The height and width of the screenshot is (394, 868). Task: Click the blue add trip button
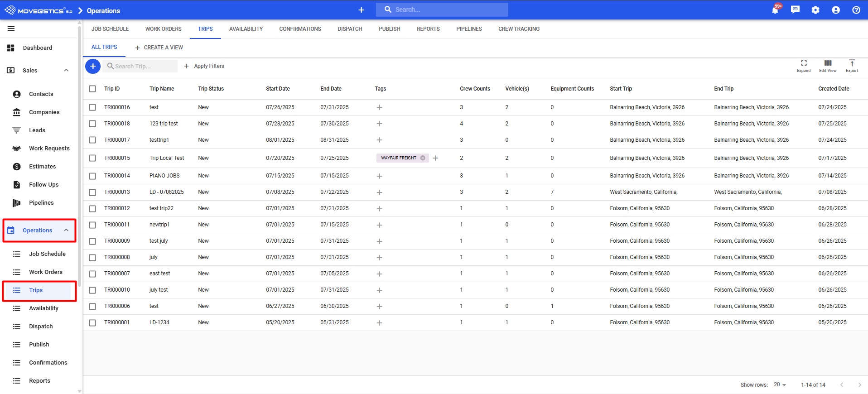coord(93,66)
